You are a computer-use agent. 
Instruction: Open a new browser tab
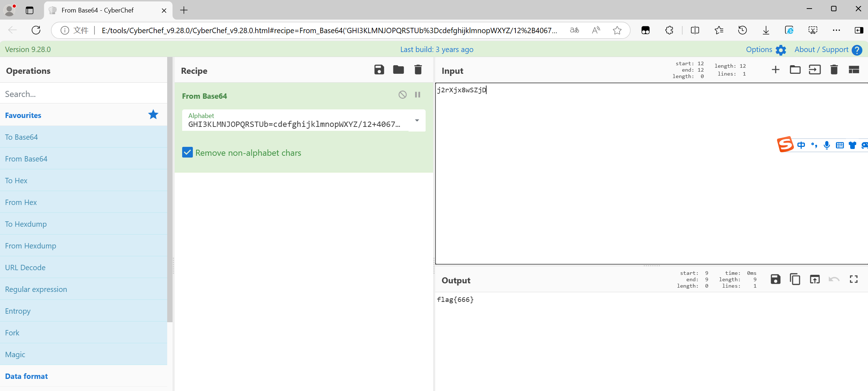(x=184, y=10)
